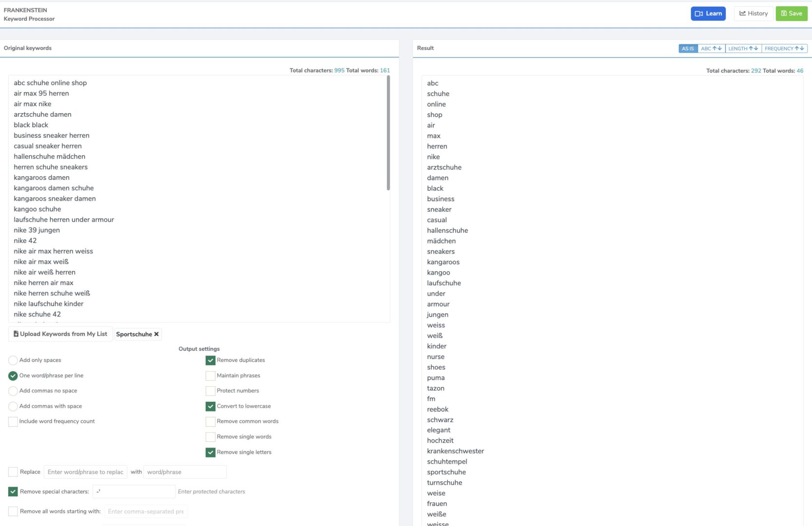Sort results by LENGTH
The height and width of the screenshot is (526, 812).
743,49
